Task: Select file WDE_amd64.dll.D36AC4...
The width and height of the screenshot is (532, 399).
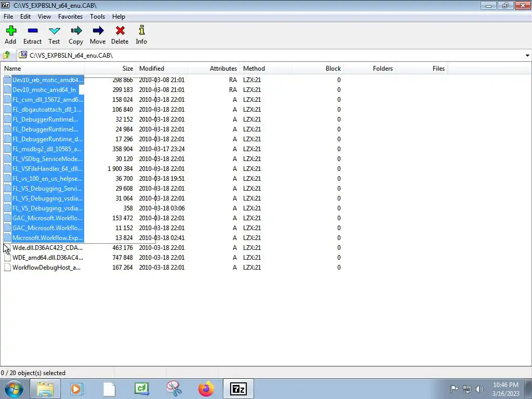Action: [x=47, y=258]
